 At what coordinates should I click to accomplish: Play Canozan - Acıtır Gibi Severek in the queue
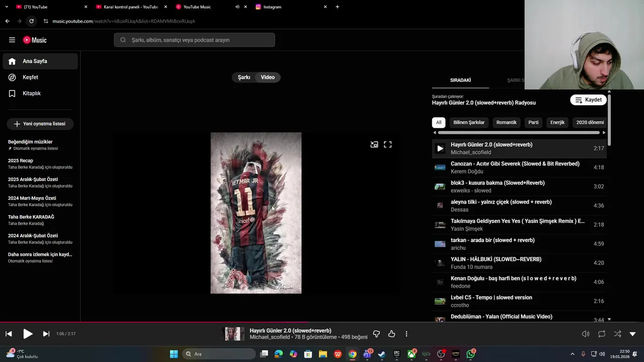(519, 167)
